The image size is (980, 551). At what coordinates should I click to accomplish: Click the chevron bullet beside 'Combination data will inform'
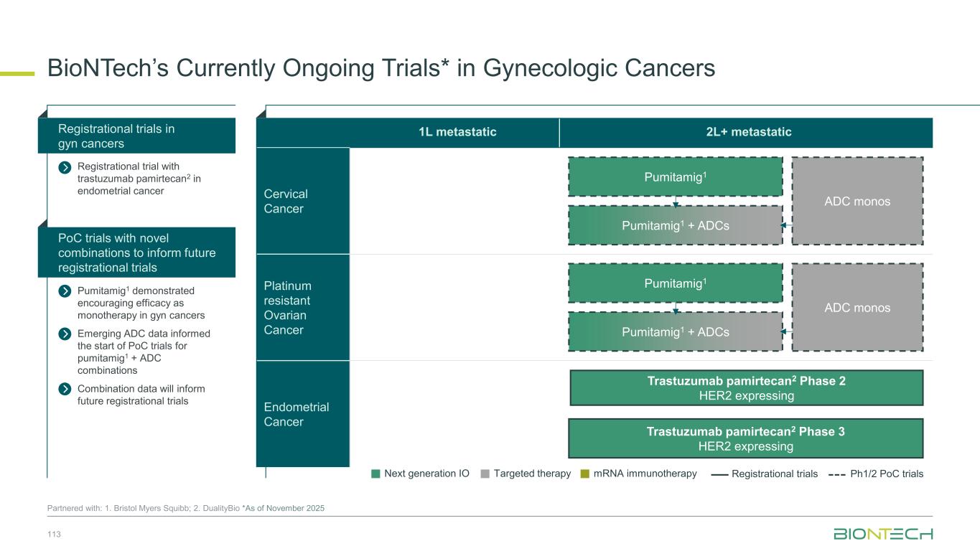tap(65, 390)
